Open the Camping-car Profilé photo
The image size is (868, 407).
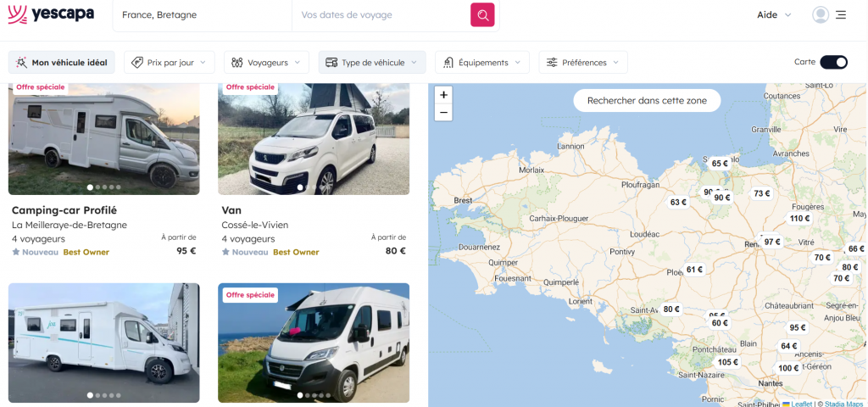[x=104, y=139]
